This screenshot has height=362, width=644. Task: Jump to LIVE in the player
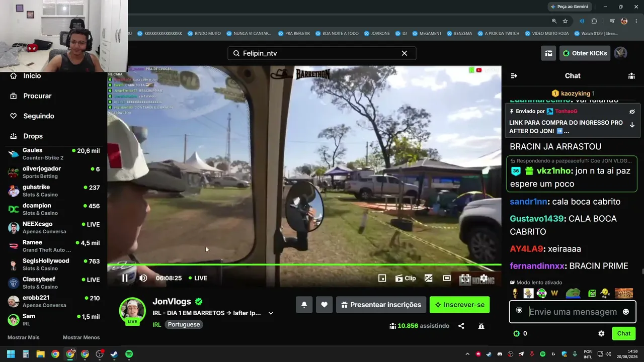(x=198, y=278)
